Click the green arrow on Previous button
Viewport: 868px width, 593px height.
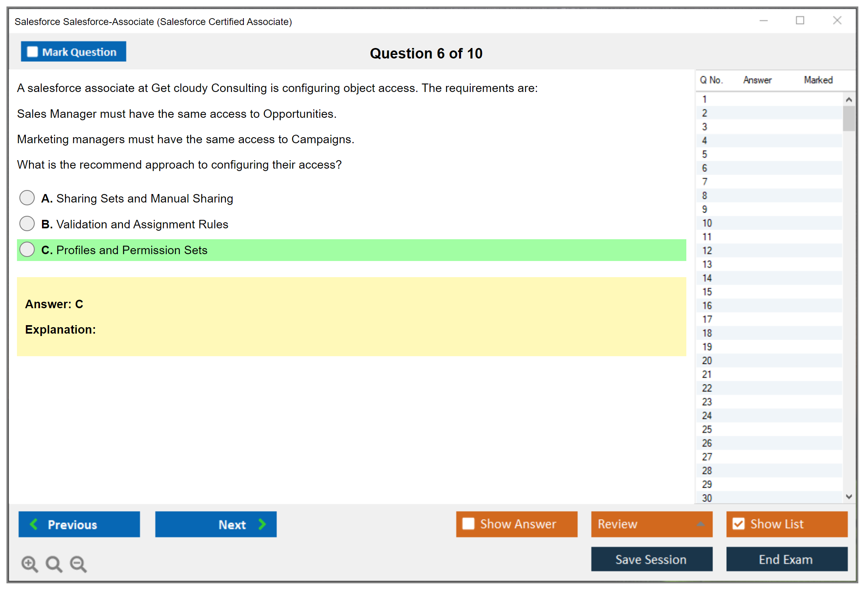click(34, 524)
